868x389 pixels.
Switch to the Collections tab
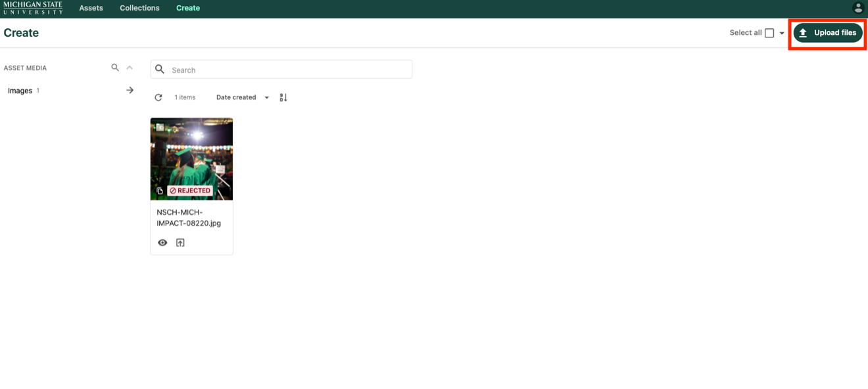click(x=139, y=8)
